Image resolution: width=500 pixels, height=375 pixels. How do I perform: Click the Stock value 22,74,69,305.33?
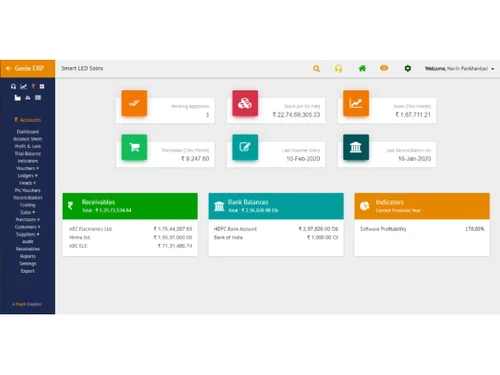click(x=296, y=115)
